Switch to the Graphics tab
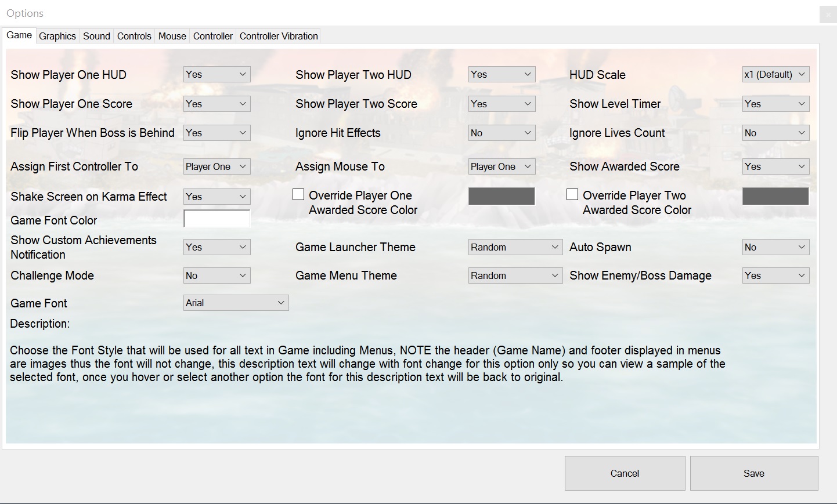 [57, 35]
